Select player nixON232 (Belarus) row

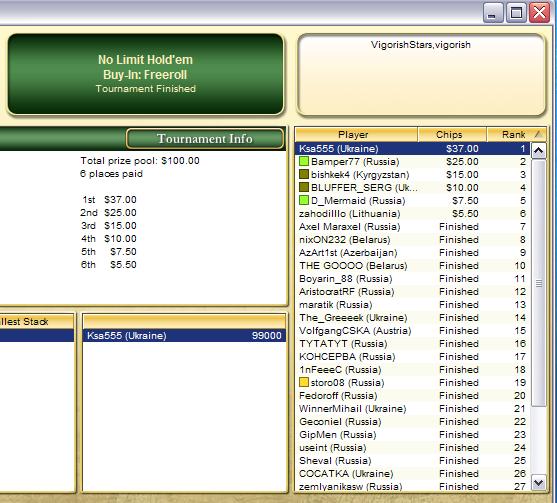point(412,240)
